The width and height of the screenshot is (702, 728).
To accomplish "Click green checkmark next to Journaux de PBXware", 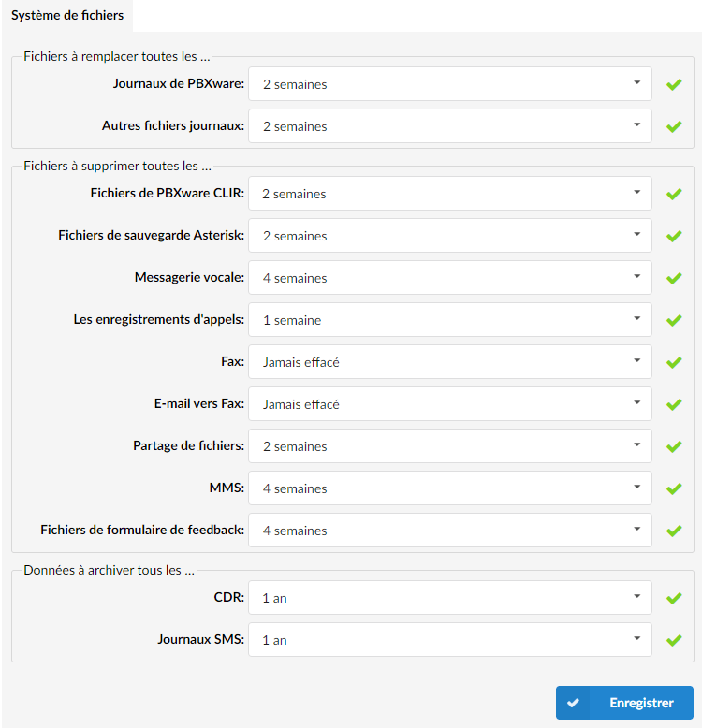I will coord(674,84).
